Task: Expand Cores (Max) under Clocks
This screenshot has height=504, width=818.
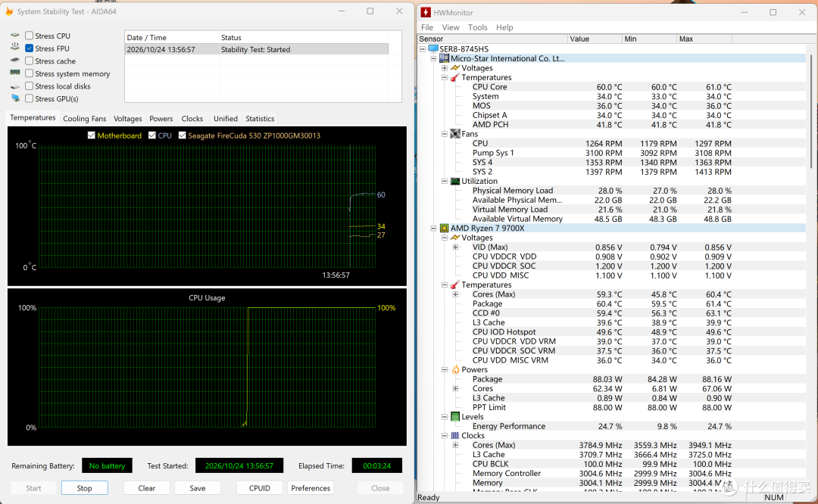Action: point(455,445)
